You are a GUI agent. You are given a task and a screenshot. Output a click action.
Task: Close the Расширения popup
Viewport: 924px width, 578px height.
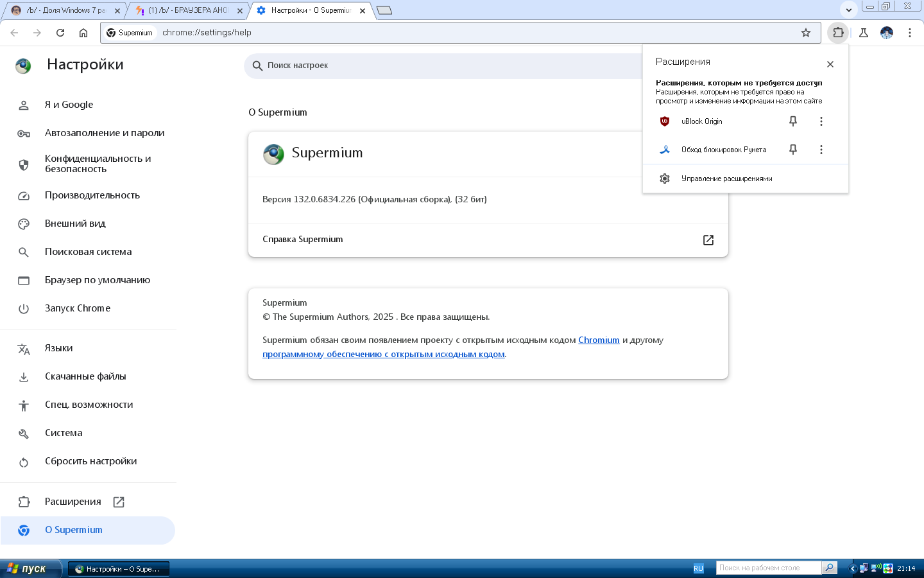(x=830, y=64)
